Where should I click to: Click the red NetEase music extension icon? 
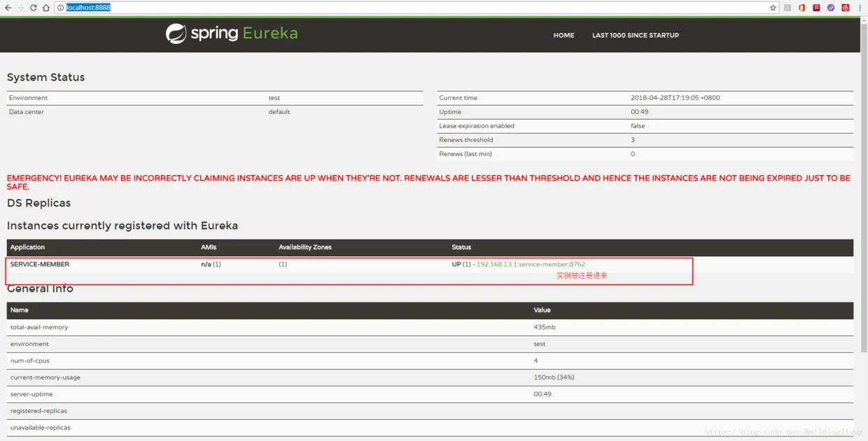pyautogui.click(x=846, y=8)
